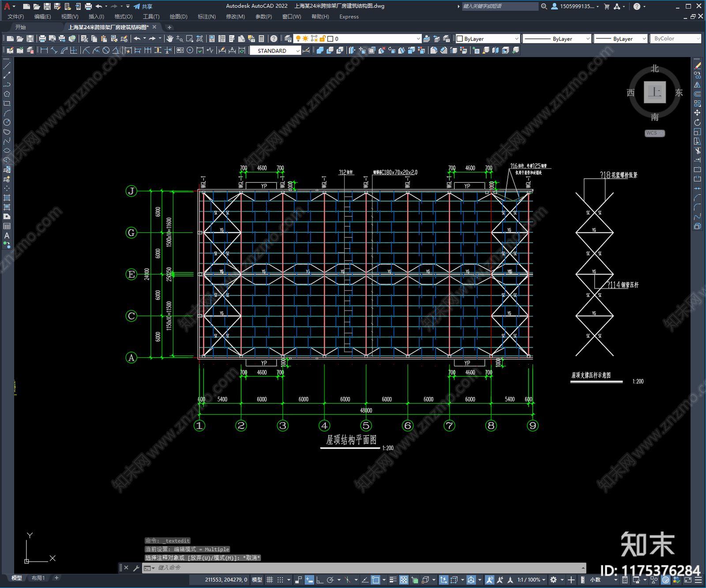This screenshot has height=588, width=706.
Task: Click the signed-in account 1505999135
Action: (575, 6)
